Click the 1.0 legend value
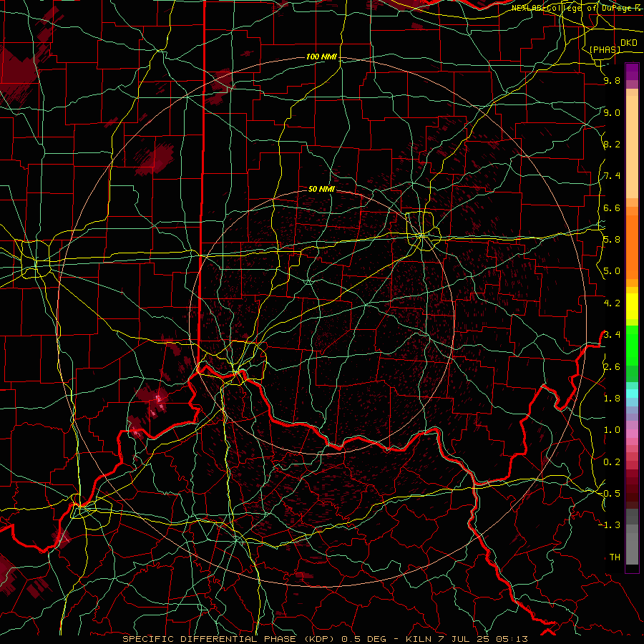644x644 pixels. point(612,429)
